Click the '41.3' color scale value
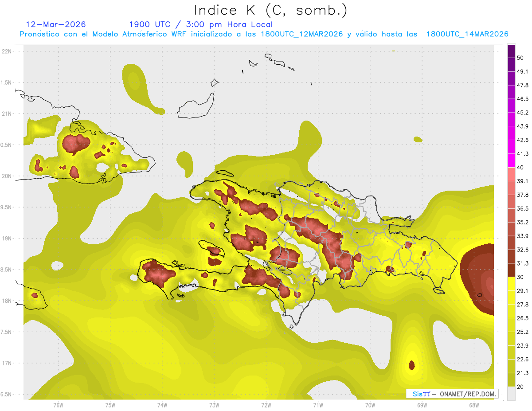Viewport: 532px width, 411px height. click(x=523, y=154)
